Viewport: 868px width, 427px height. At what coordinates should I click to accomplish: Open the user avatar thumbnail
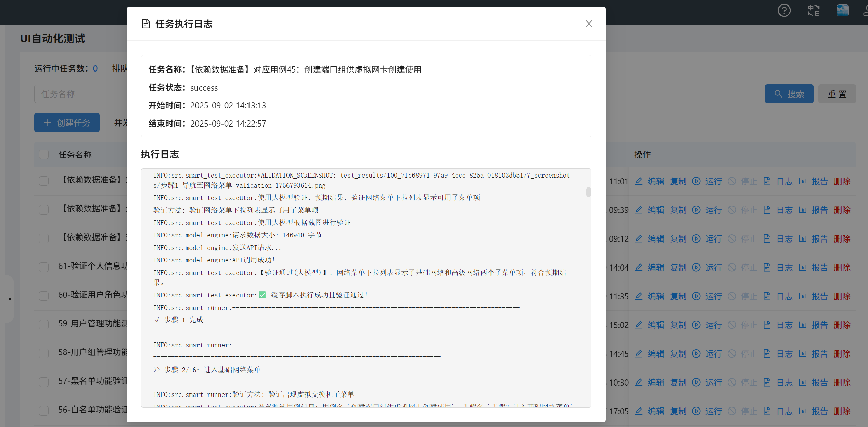click(843, 11)
